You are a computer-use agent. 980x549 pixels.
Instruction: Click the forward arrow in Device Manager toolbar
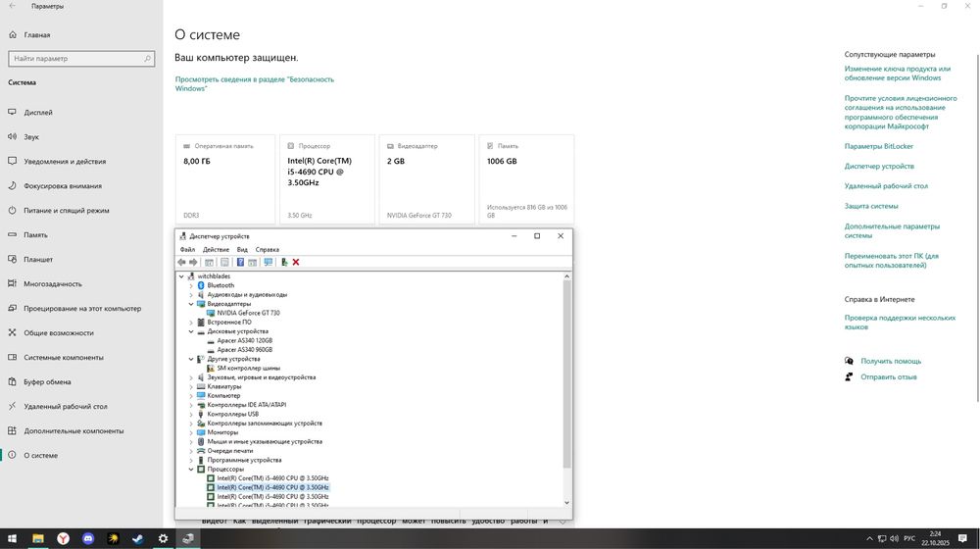(x=193, y=262)
